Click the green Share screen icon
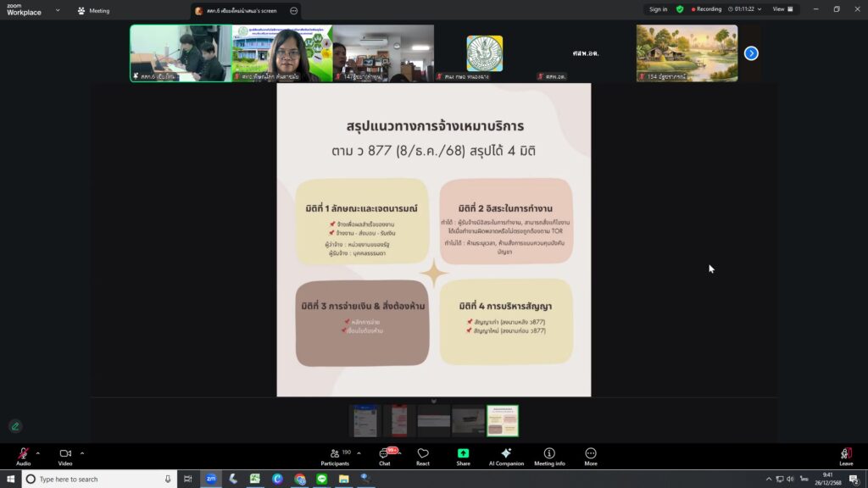 [463, 456]
